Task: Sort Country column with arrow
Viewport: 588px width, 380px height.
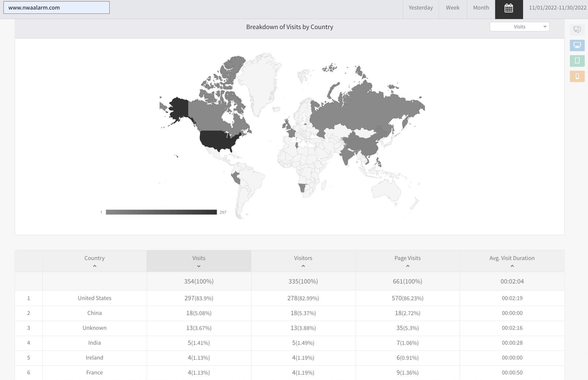Action: tap(94, 266)
